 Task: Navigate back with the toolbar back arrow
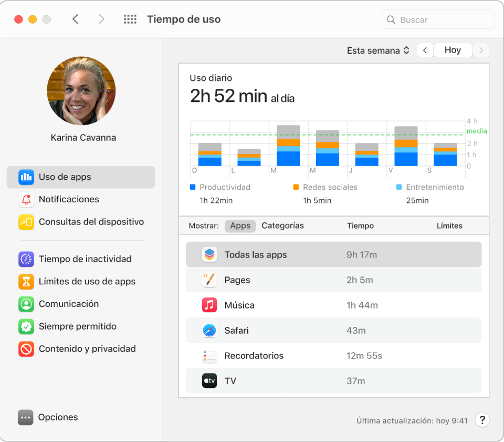point(76,19)
